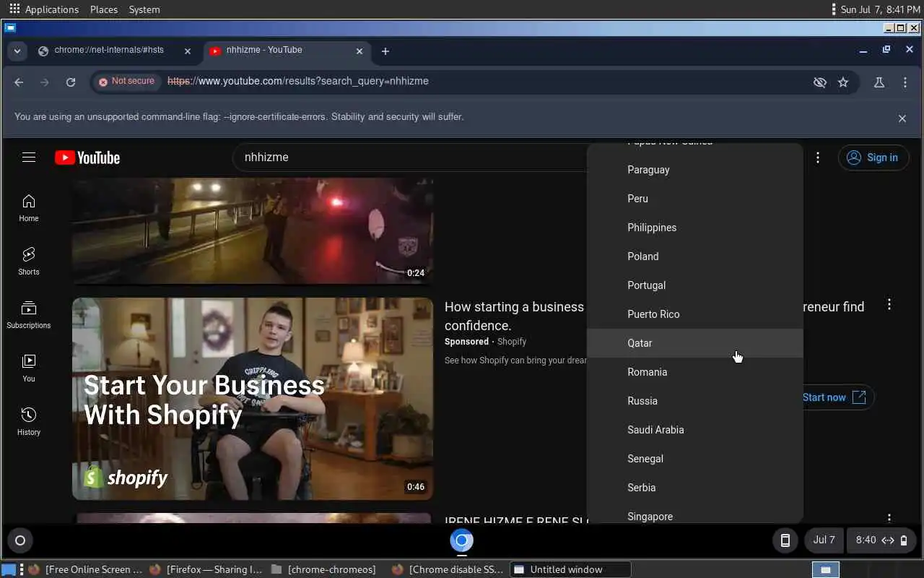Open Home in the YouTube sidebar

pyautogui.click(x=29, y=208)
